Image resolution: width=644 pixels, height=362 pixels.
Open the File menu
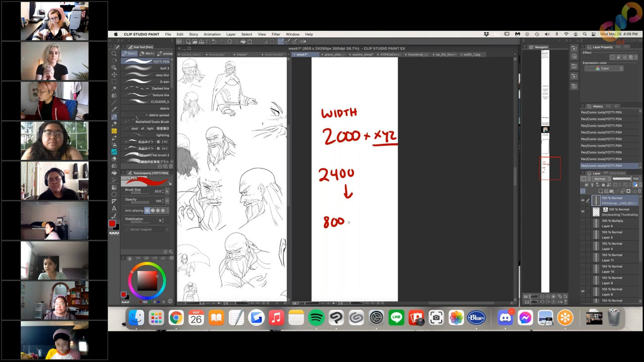tap(168, 34)
